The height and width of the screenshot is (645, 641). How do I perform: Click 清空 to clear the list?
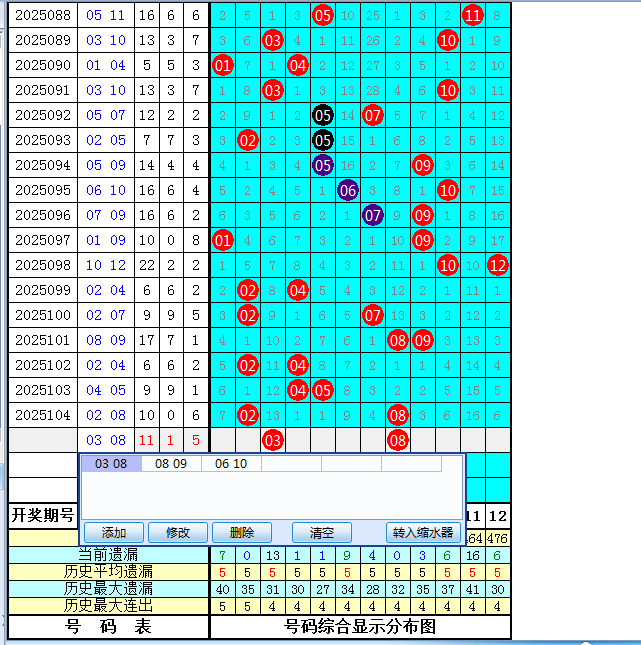tap(322, 533)
